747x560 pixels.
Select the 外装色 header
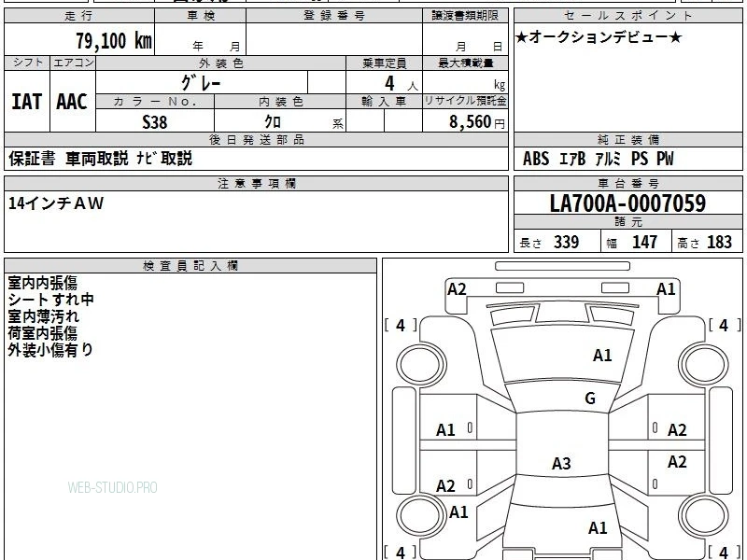pos(221,63)
